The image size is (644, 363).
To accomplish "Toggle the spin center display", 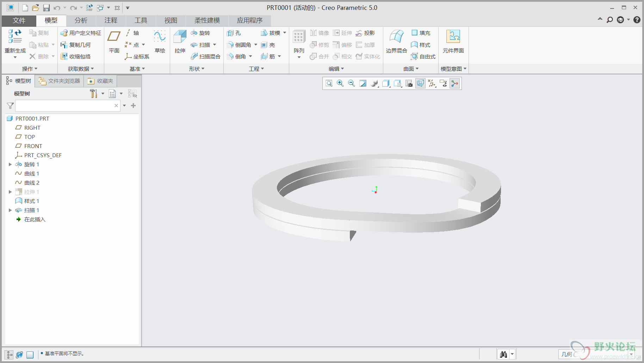I will 455,83.
